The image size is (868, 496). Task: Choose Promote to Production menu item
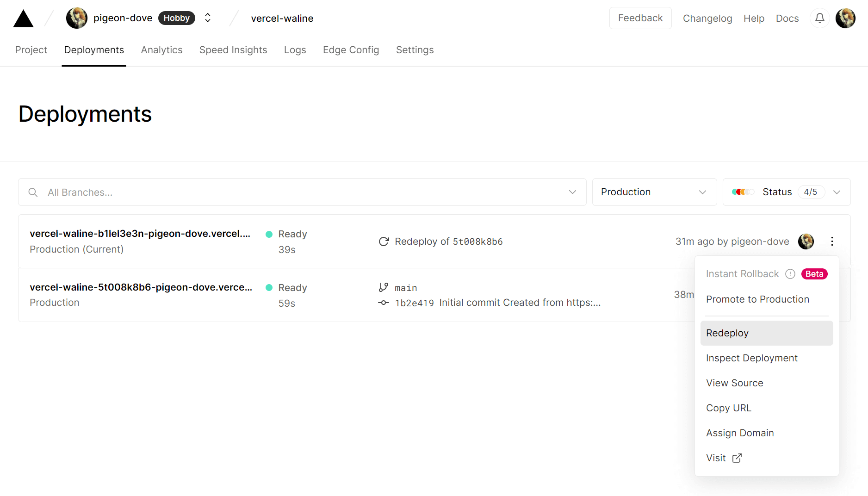(x=757, y=299)
